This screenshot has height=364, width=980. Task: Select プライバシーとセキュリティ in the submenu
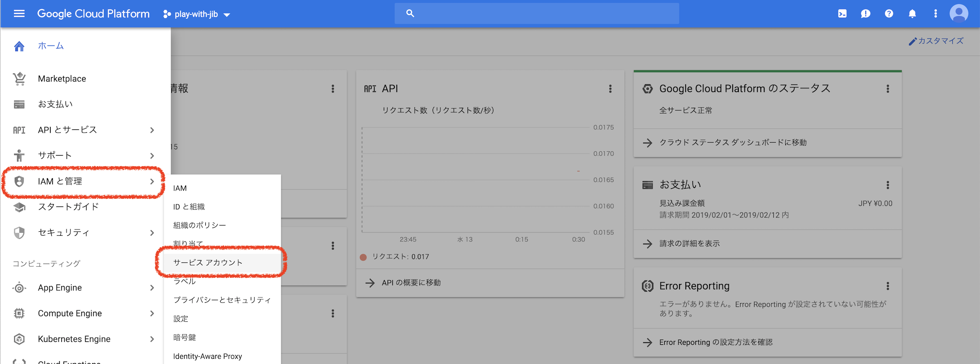[x=222, y=300]
